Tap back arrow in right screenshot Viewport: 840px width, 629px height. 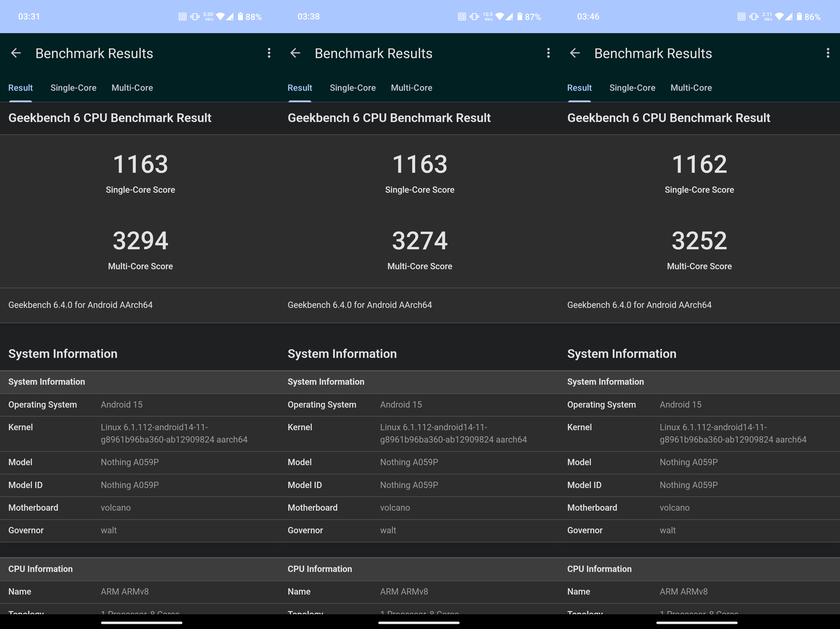click(x=575, y=53)
